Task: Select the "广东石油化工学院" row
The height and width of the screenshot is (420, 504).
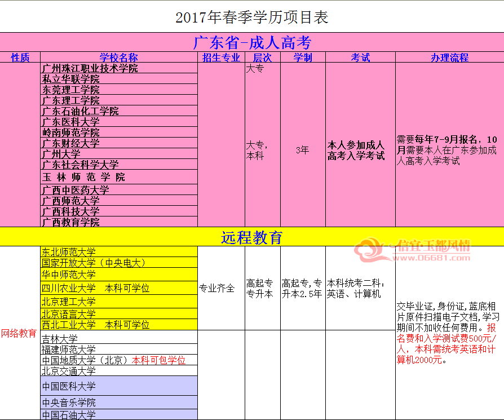Action: [119, 111]
